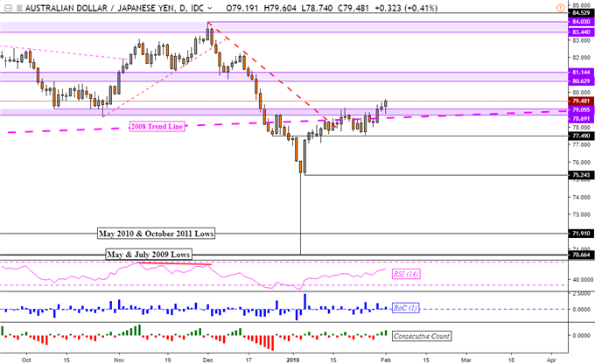
Task: Click the 75.243 black price label
Action: pyautogui.click(x=581, y=175)
